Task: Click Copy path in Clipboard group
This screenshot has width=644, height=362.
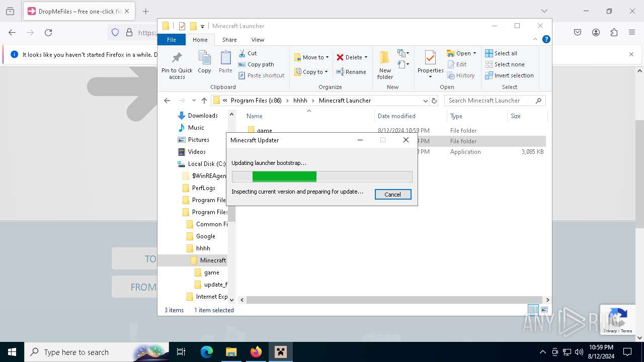Action: click(x=256, y=64)
